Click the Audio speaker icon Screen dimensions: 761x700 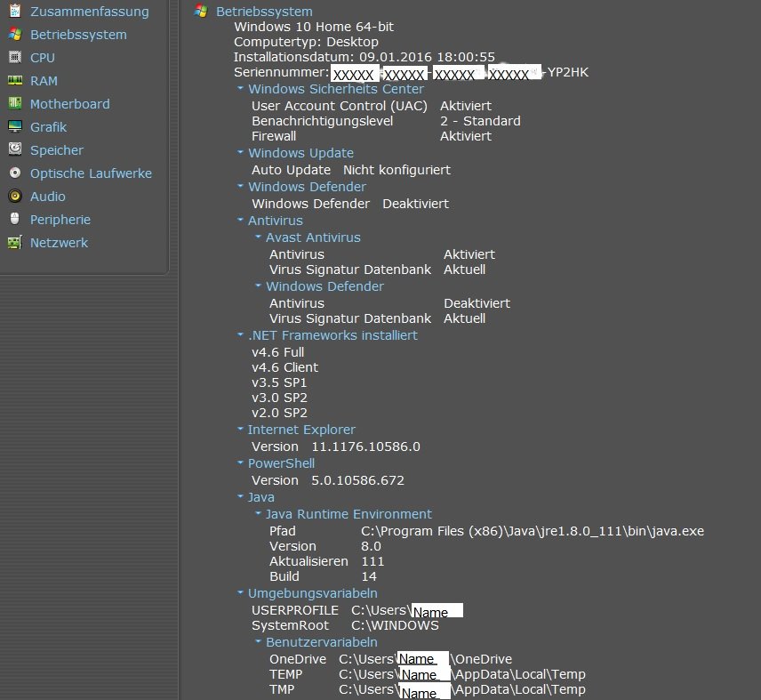(x=14, y=197)
